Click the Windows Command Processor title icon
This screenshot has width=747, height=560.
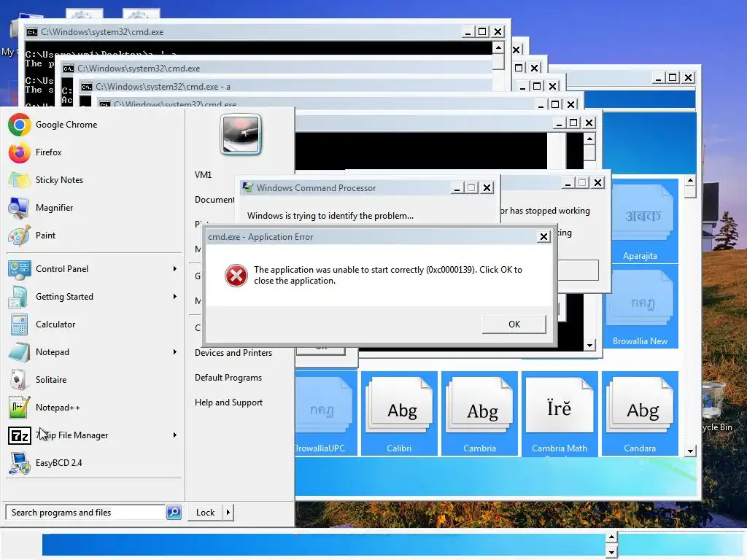(x=247, y=187)
